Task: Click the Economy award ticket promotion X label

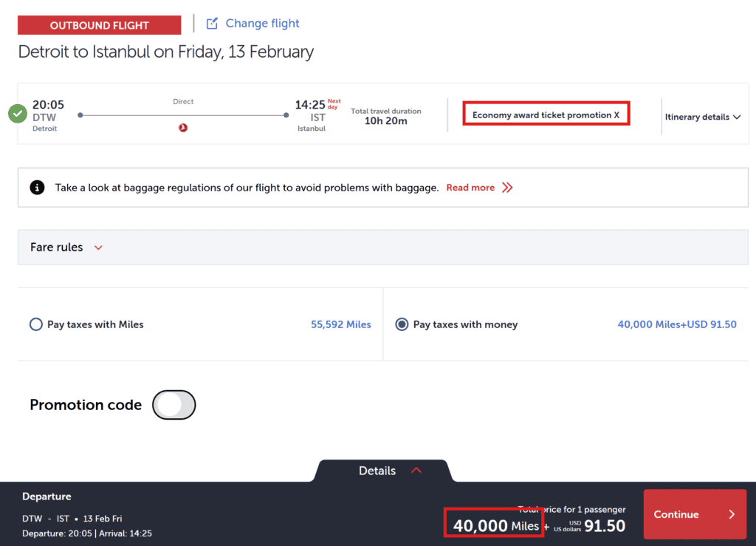Action: 546,115
